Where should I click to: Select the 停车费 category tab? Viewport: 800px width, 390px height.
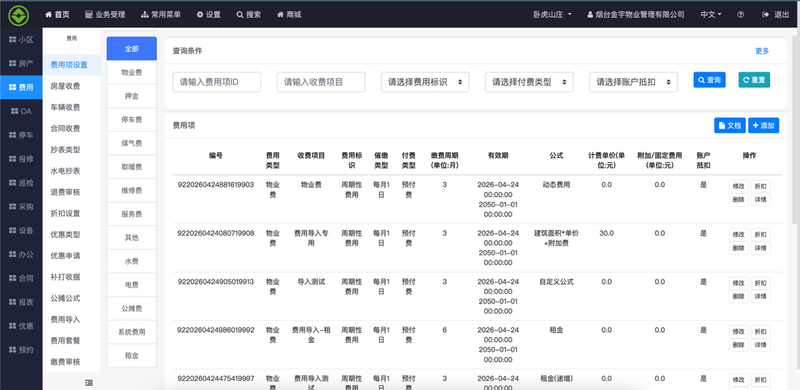tap(132, 120)
